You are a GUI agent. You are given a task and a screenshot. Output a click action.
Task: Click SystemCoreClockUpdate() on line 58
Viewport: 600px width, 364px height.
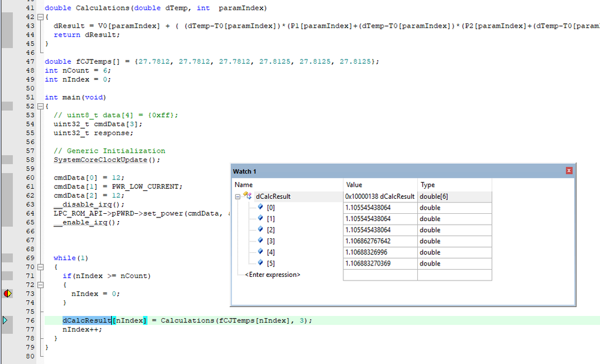point(107,160)
